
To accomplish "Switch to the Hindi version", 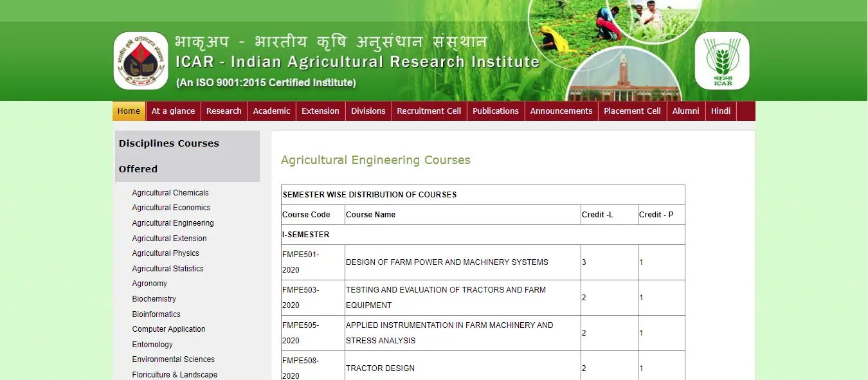I will pyautogui.click(x=720, y=111).
